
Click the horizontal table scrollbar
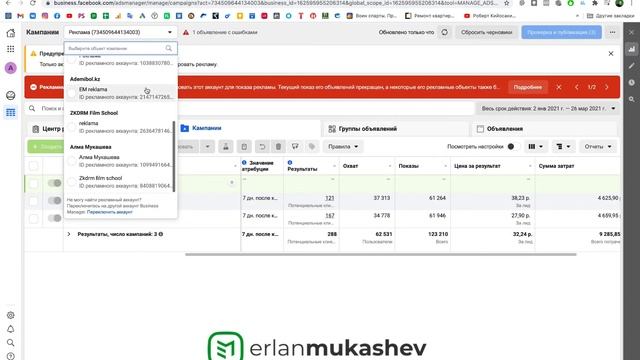(380, 254)
